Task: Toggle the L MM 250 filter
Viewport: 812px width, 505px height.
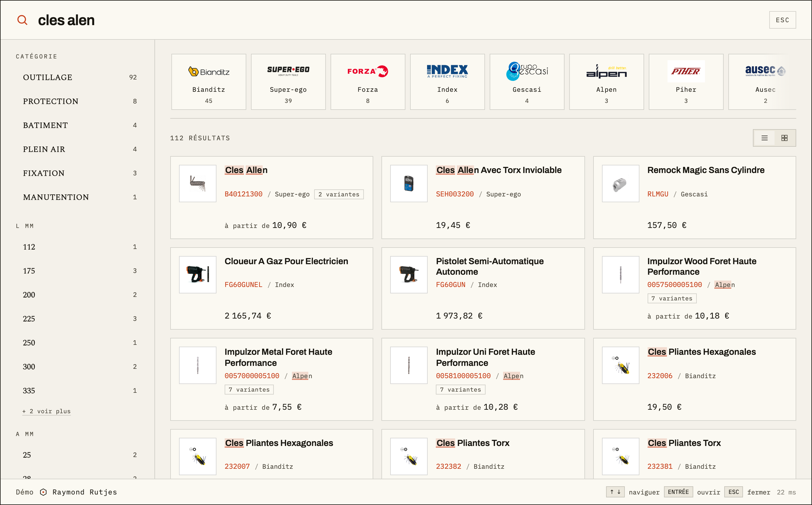Action: [80, 343]
